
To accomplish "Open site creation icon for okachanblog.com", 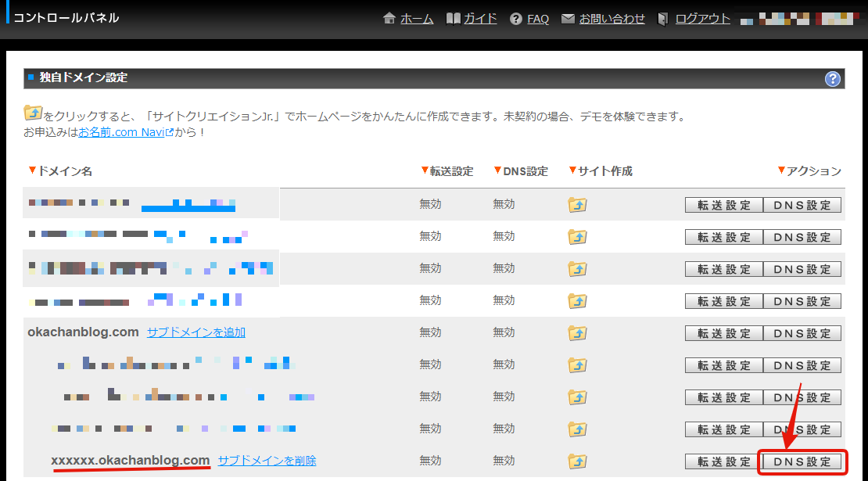I will (577, 333).
